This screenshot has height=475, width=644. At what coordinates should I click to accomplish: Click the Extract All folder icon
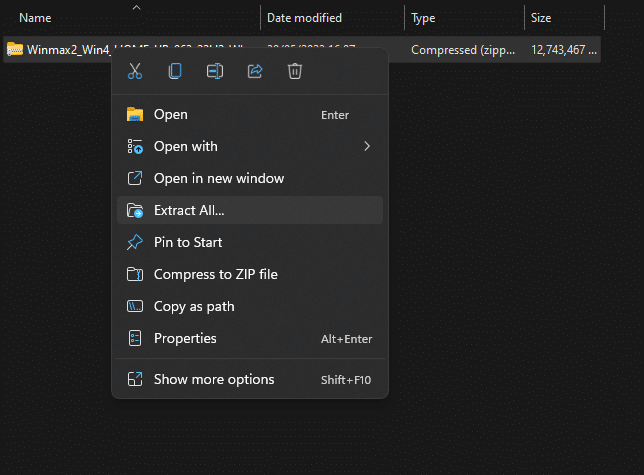(x=135, y=211)
